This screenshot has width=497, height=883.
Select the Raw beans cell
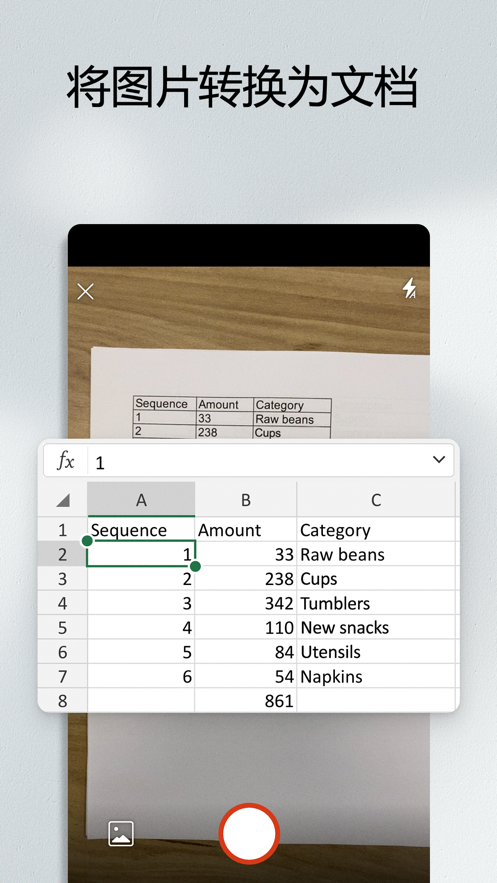pos(375,555)
